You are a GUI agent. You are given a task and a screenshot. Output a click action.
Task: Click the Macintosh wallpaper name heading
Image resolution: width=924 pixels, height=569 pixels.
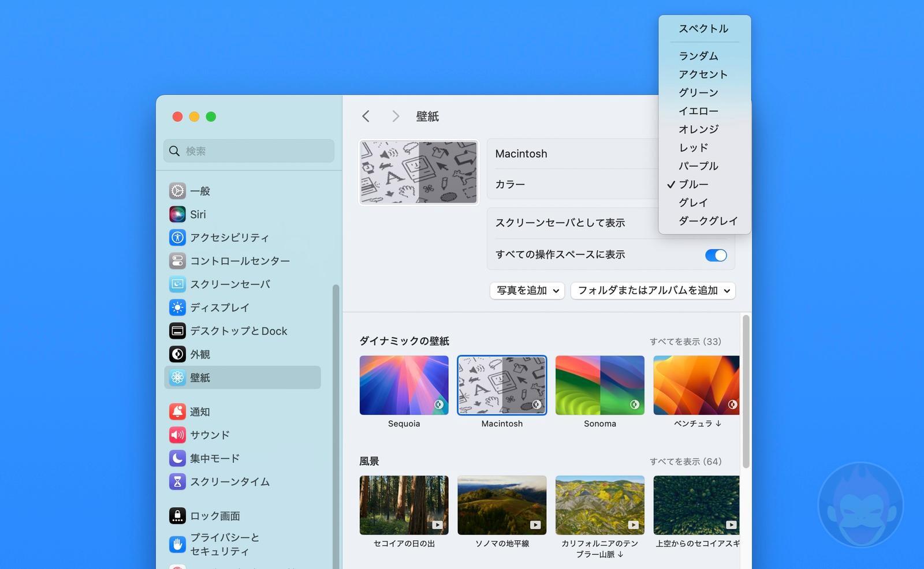click(521, 154)
